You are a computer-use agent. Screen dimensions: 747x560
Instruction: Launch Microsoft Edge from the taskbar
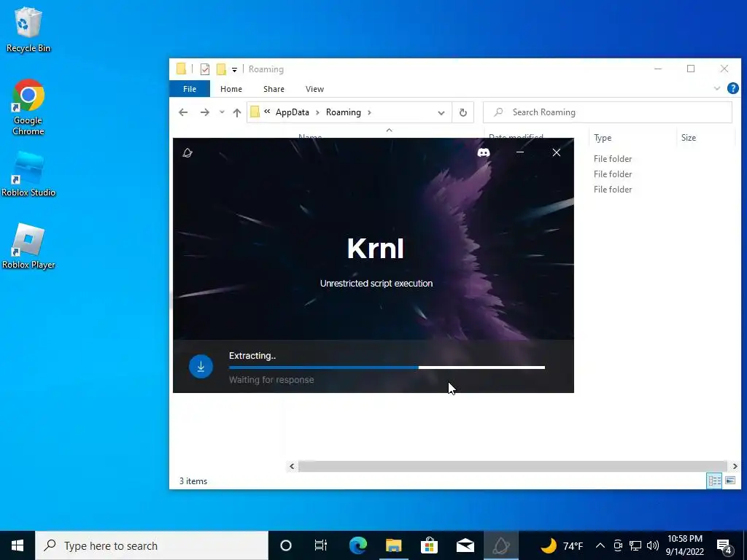tap(357, 545)
